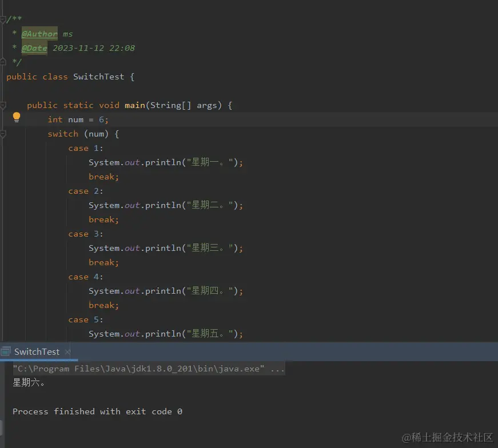Click the 'int num = 6;' line
This screenshot has height=448, width=498.
78,119
